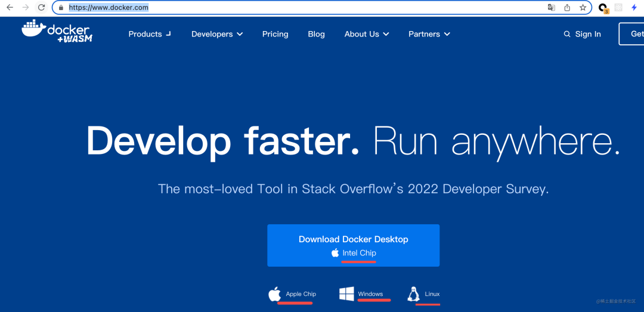Choose the Windows download link

click(x=370, y=294)
